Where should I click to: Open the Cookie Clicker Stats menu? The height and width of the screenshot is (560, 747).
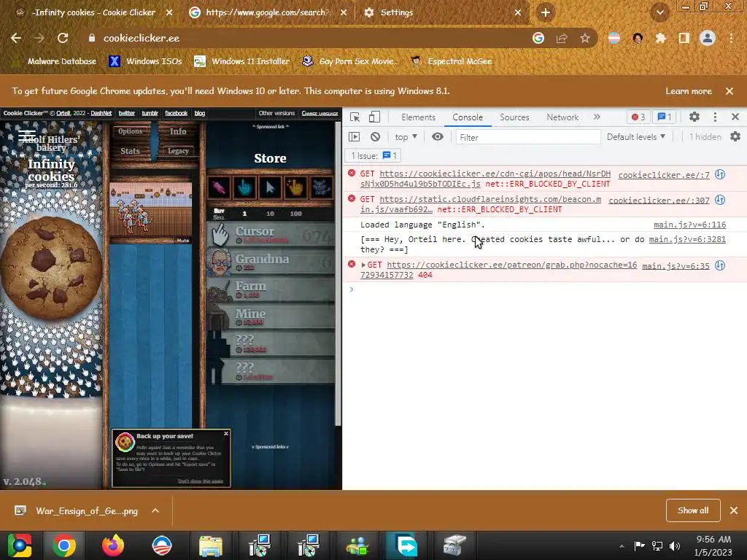tap(130, 151)
